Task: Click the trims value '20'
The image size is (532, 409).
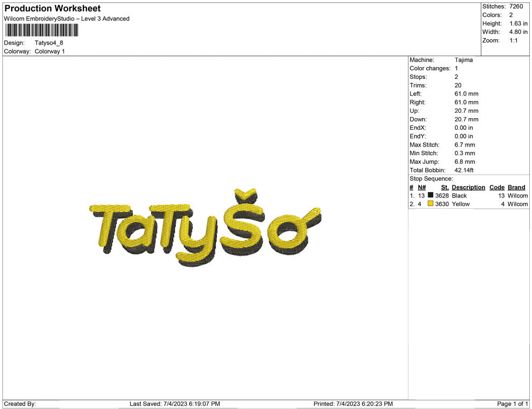Action: pyautogui.click(x=458, y=85)
